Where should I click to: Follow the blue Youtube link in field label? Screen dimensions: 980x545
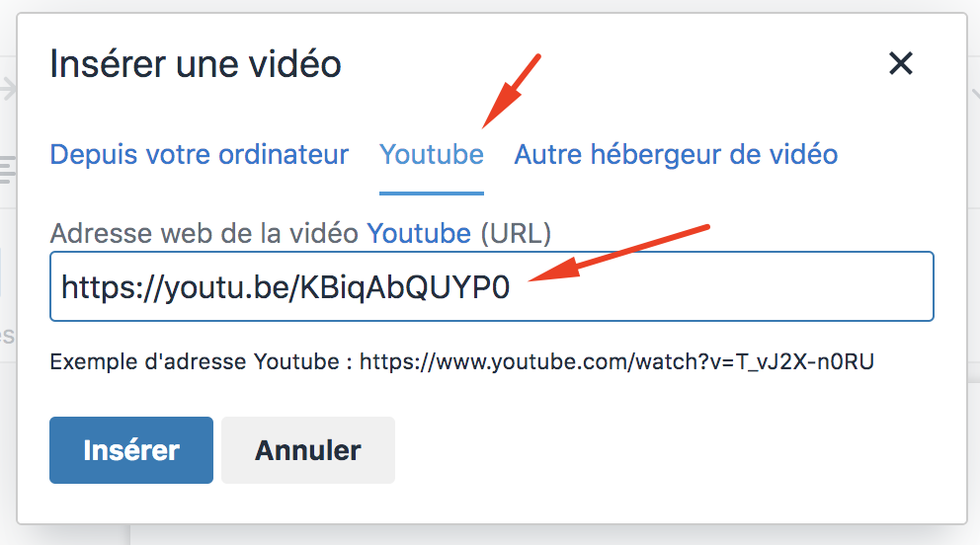pos(419,233)
